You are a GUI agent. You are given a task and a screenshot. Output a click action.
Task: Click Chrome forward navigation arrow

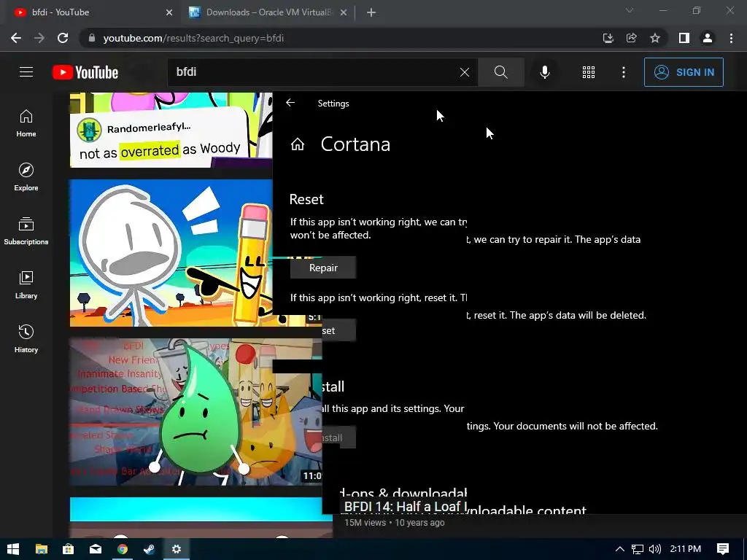pyautogui.click(x=39, y=38)
